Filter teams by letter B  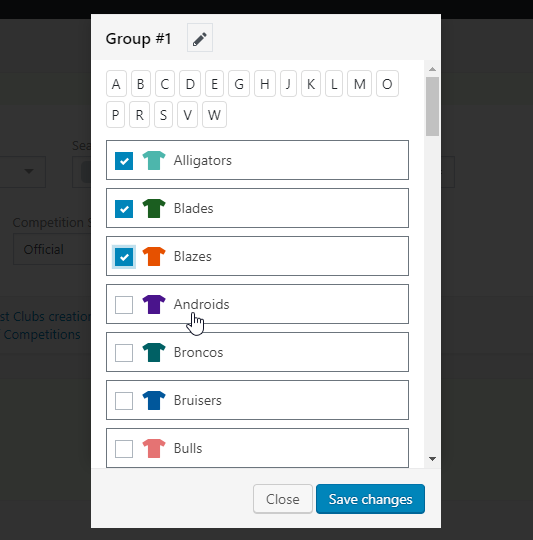coord(140,84)
